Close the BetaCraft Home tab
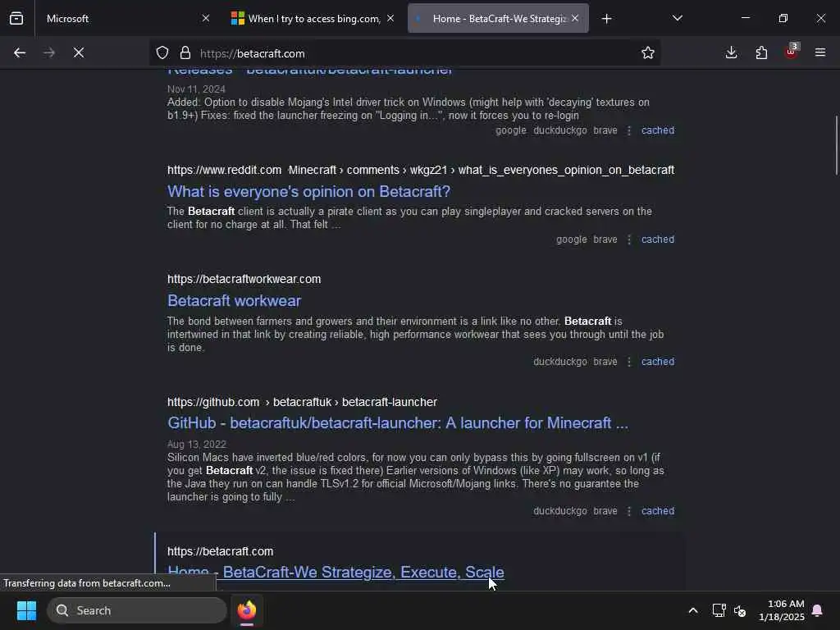Viewport: 840px width, 630px height. (x=575, y=18)
